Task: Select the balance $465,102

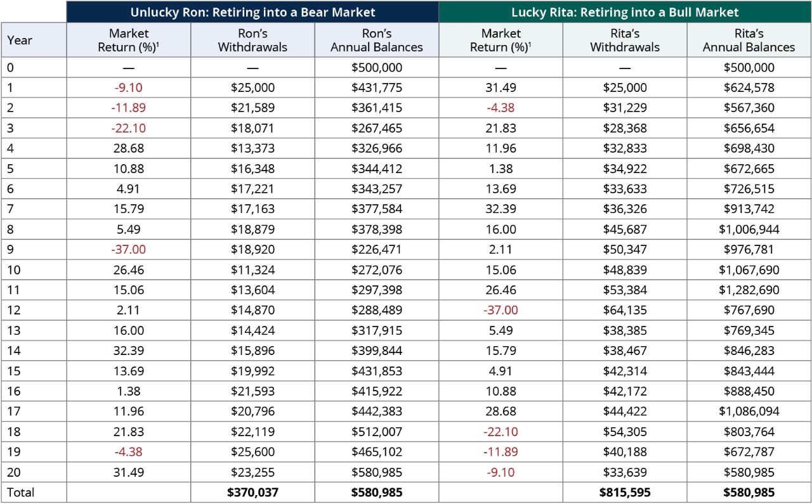Action: (x=377, y=452)
